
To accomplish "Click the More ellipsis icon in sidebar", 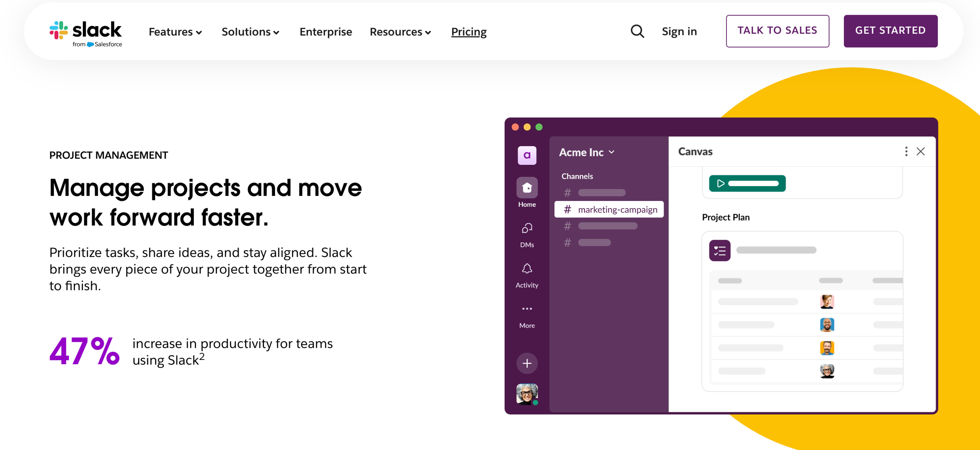I will click(x=527, y=308).
